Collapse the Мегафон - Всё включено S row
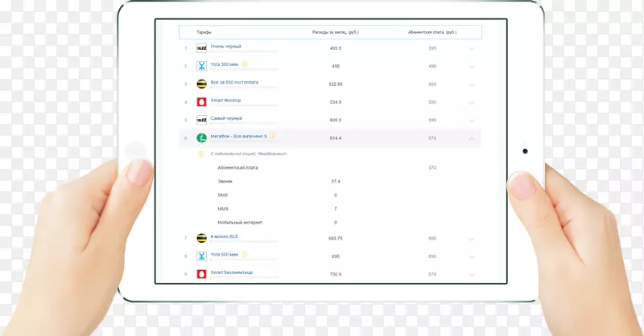The width and height of the screenshot is (644, 336). tap(472, 138)
